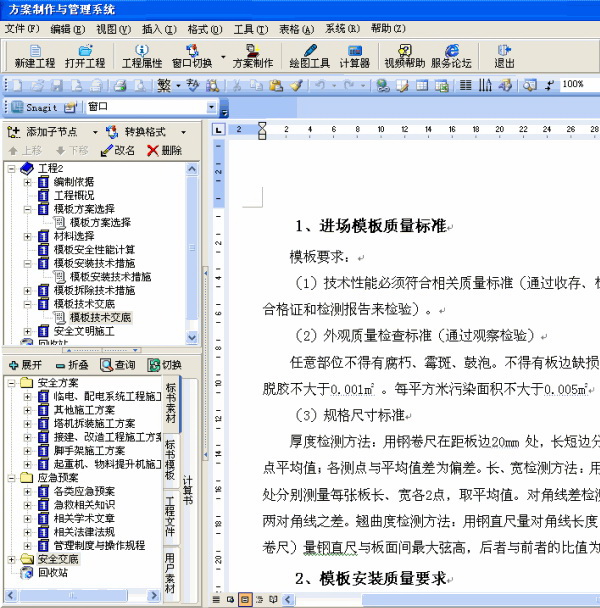Screen dimensions: 600x608
Task: Click the project tree scroll-down arrow
Action: [x=192, y=338]
